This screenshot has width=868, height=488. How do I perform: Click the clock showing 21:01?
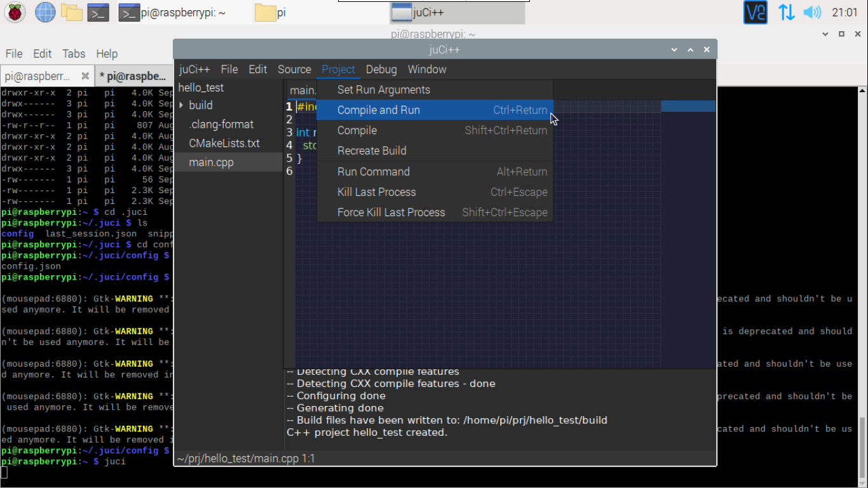pyautogui.click(x=844, y=12)
